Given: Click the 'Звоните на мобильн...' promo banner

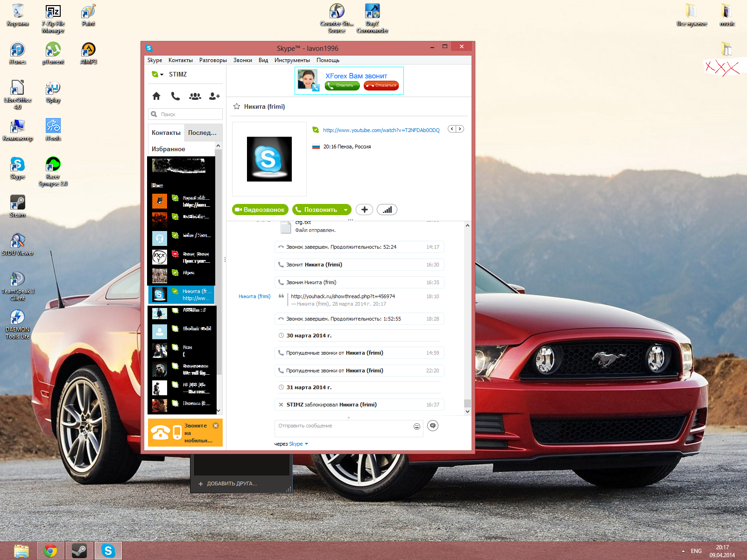Looking at the screenshot, I should coord(185,433).
